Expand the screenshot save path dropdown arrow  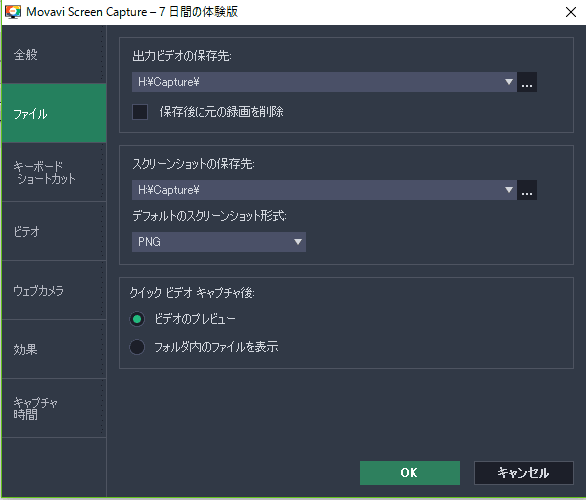pos(508,190)
